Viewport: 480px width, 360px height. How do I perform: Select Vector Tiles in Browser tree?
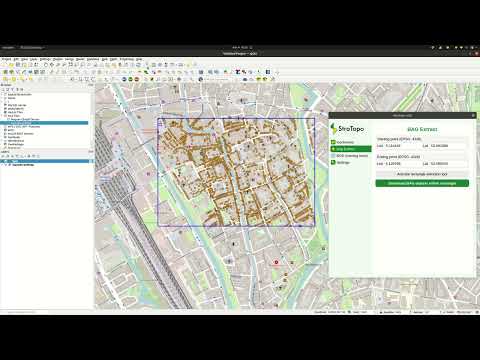(15, 112)
